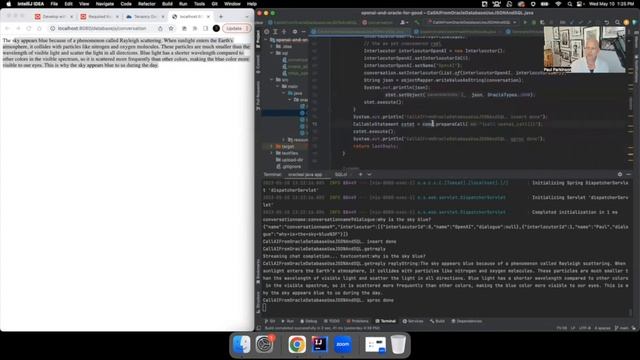Open IntelliJ IDEA from the Dock

[320, 345]
